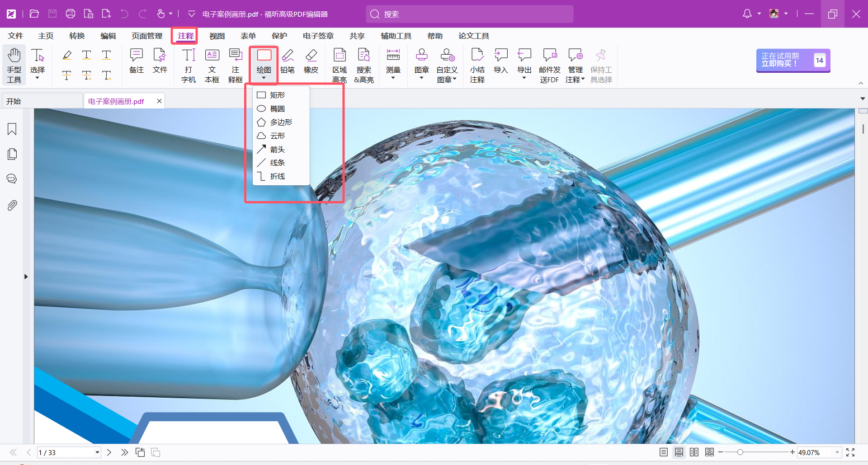Choose Polygon (多边形) from drawing menu
This screenshot has height=465, width=868.
point(281,122)
